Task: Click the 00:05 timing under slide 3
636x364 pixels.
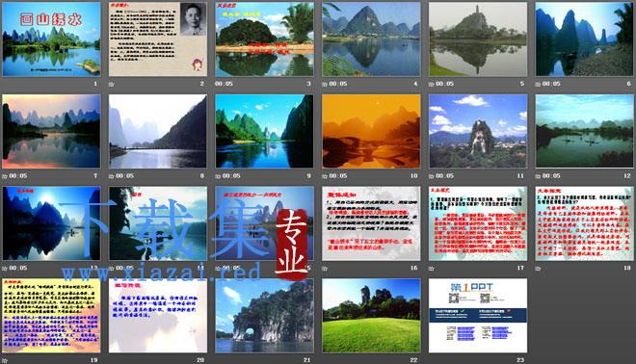Action: (224, 84)
